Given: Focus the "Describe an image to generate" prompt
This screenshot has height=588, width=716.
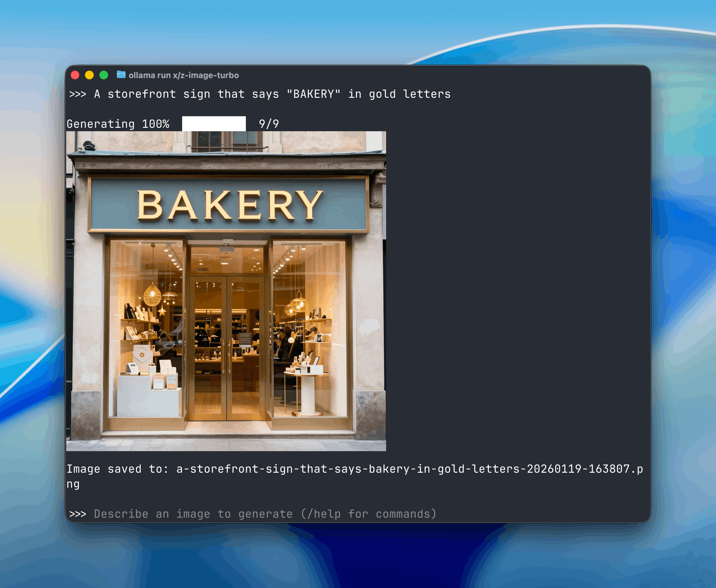Looking at the screenshot, I should (193, 514).
